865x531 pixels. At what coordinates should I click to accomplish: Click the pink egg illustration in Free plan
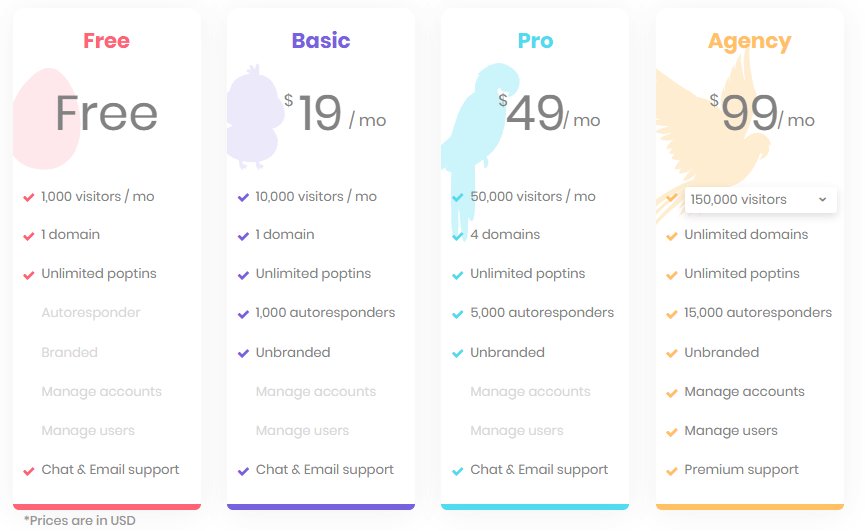coord(46,119)
